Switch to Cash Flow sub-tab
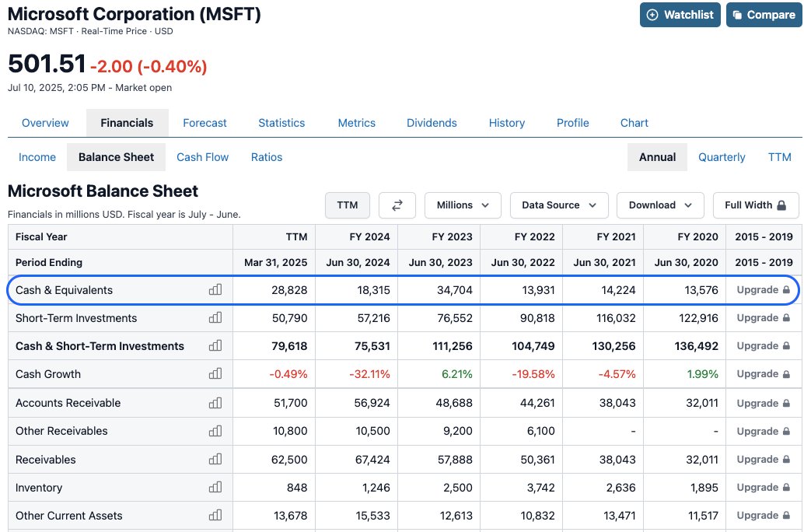 pyautogui.click(x=202, y=157)
